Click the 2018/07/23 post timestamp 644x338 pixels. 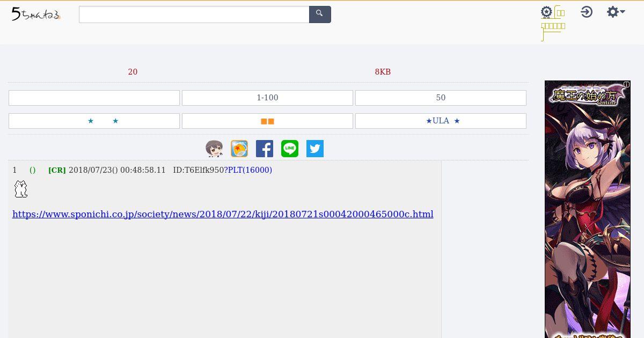point(117,170)
